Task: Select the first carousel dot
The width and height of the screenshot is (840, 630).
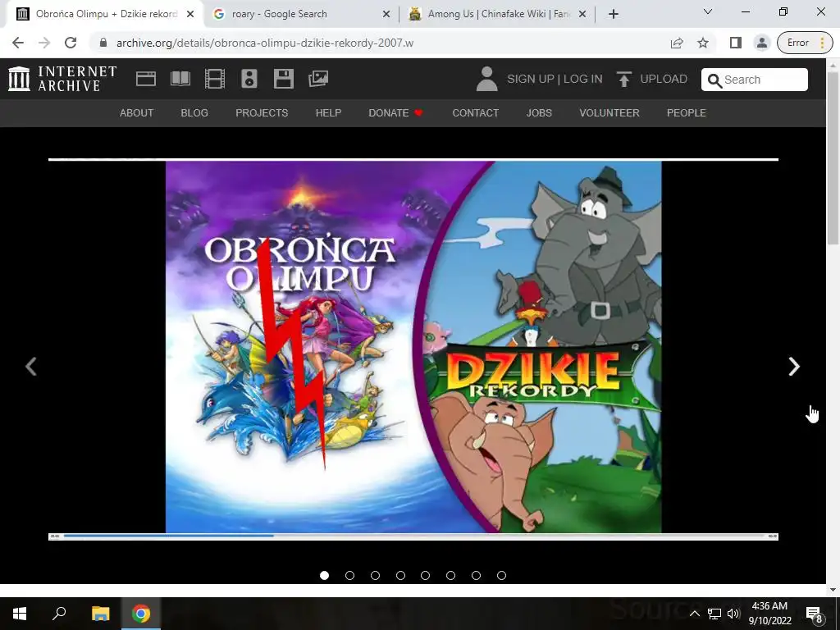Action: pos(324,575)
